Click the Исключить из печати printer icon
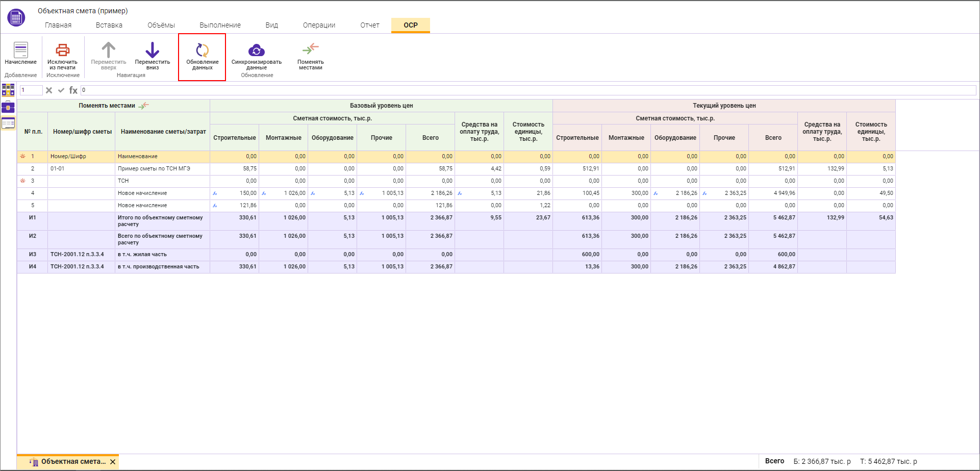 62,50
